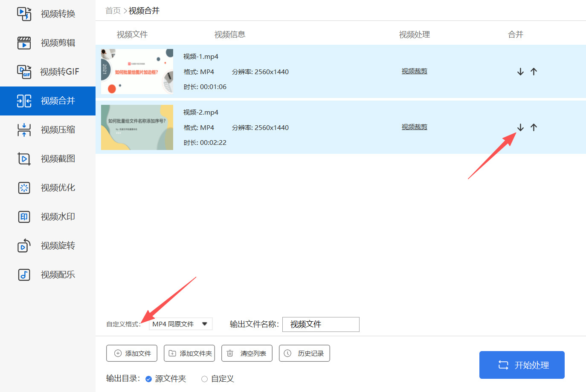Screen dimensions: 586x392
Task: Click the duration 时长: 00:02:22
Action: click(205, 143)
